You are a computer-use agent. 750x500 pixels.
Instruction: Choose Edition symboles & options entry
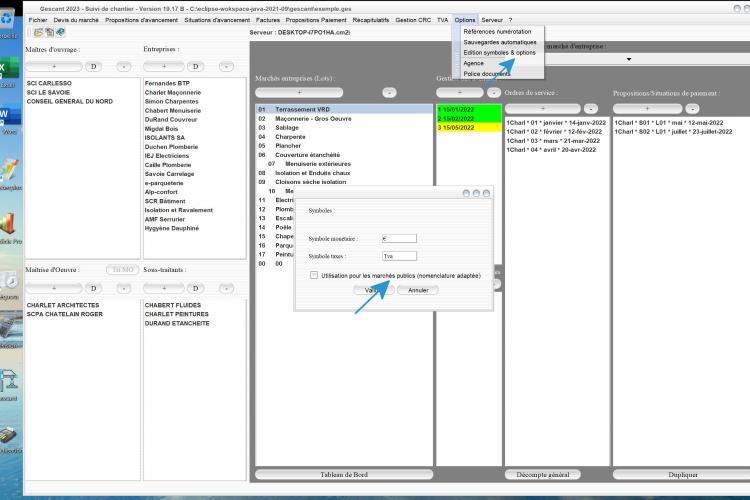point(499,53)
